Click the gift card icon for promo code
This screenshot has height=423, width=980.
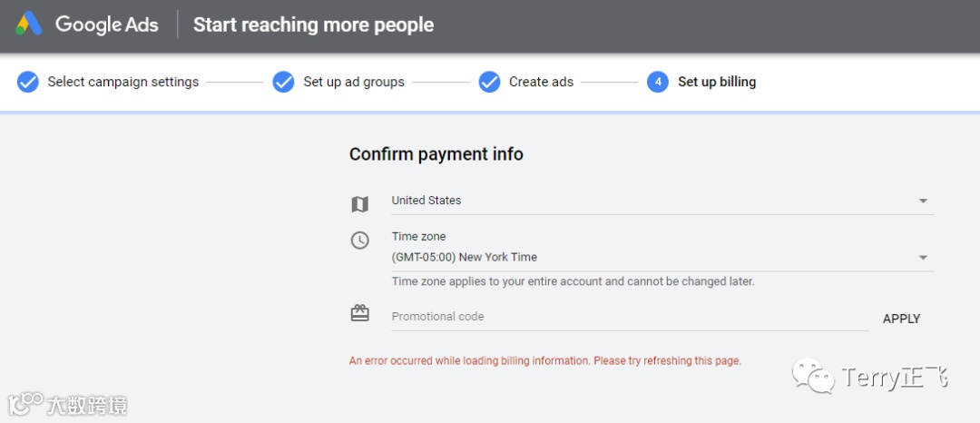click(x=360, y=313)
